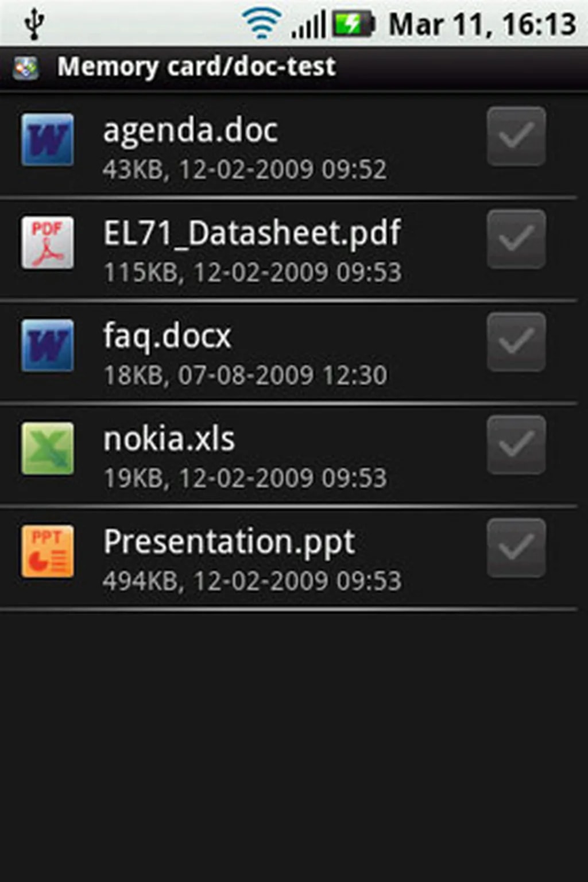This screenshot has width=588, height=882.
Task: Click the PowerPoint icon for Presentation.ppt
Action: pos(48,551)
